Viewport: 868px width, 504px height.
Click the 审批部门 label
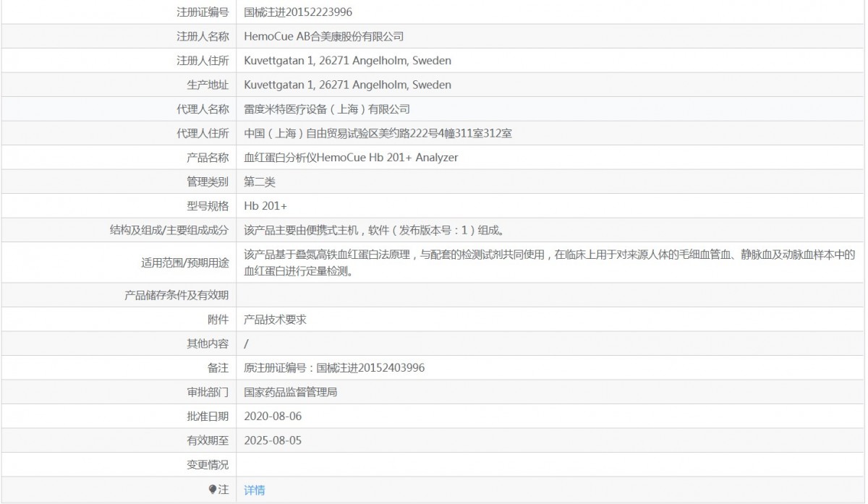click(208, 392)
